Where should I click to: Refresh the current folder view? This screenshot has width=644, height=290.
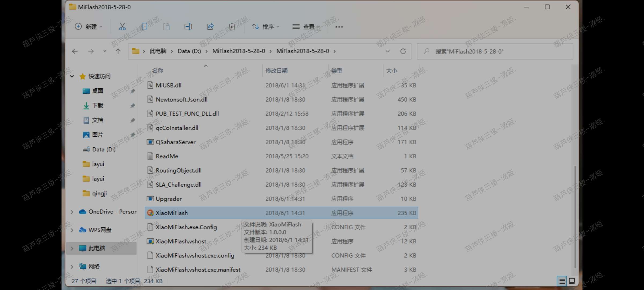click(403, 51)
